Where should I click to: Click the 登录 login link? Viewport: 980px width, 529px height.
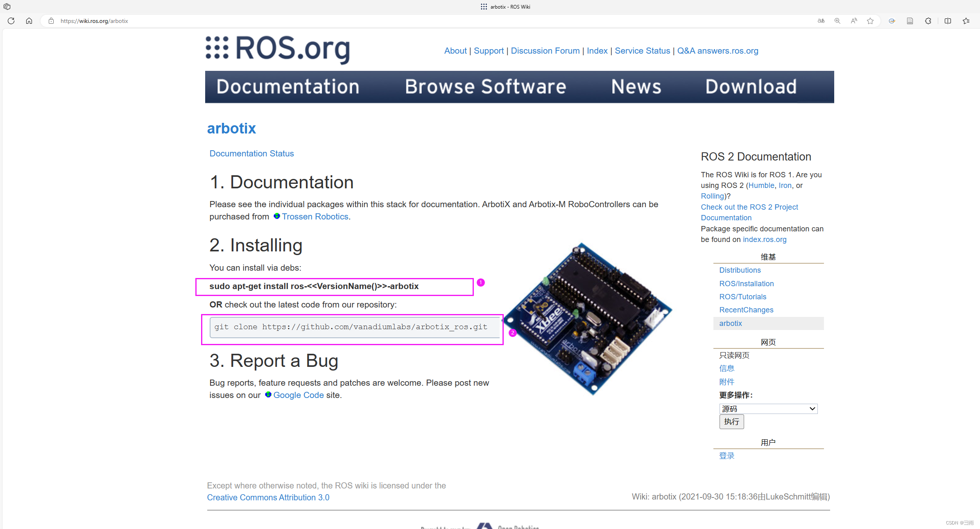tap(727, 456)
